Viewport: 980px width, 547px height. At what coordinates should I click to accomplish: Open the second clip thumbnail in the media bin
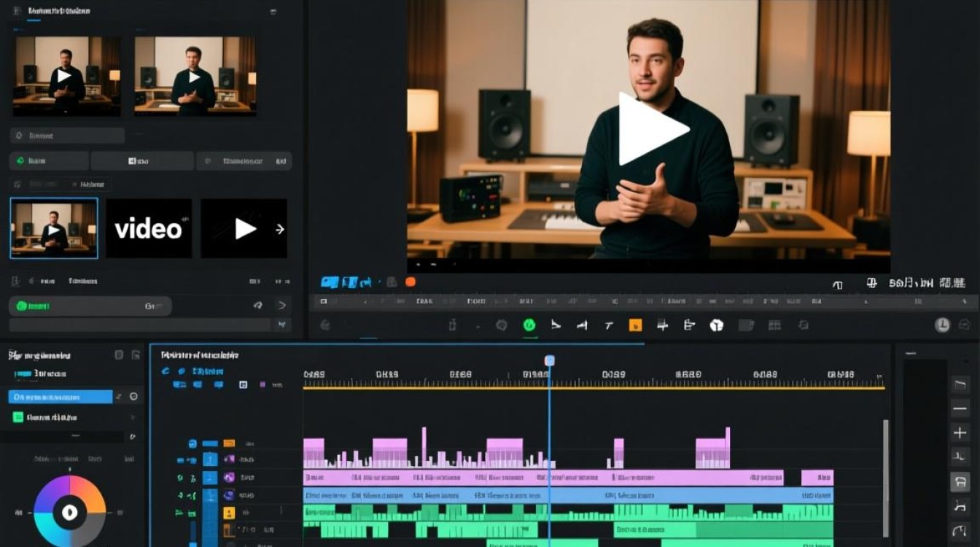coord(195,75)
